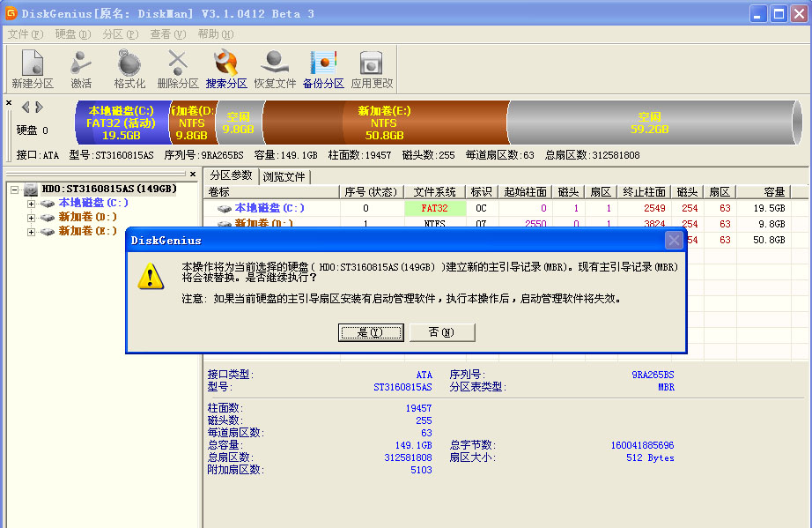Screen dimensions: 812x528
Task: Click the 50.8GB capacity cell
Action: (770, 240)
